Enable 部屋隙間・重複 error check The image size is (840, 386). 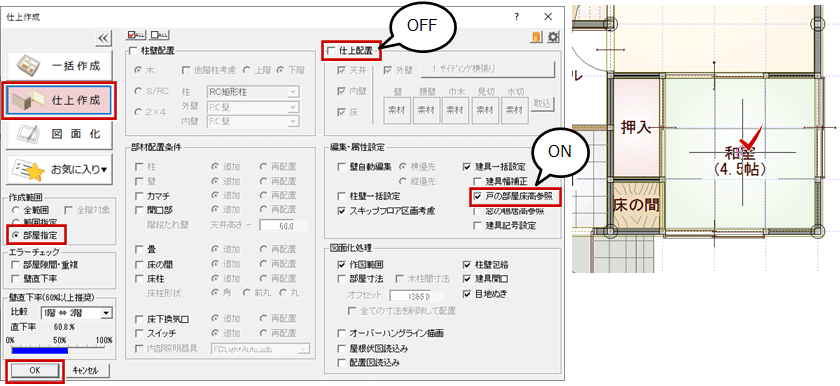pos(15,265)
